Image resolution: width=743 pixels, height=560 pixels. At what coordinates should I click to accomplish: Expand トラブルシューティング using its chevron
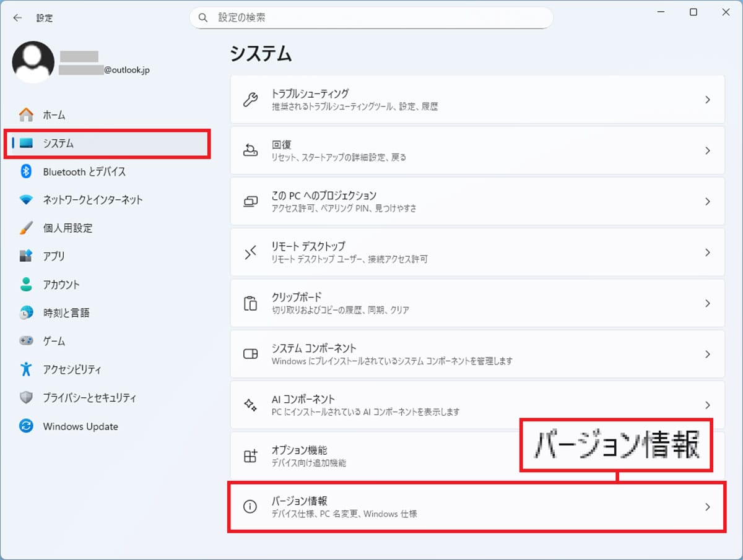click(x=708, y=100)
